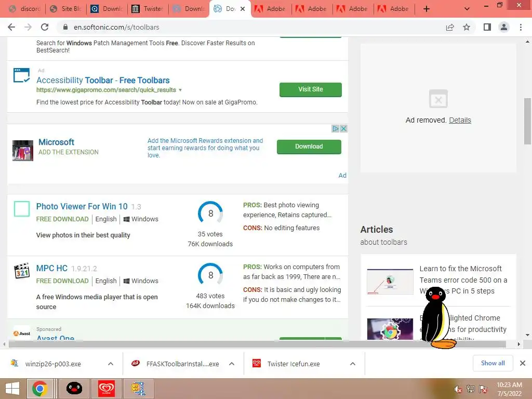The height and width of the screenshot is (399, 532).
Task: Open the Chrome side panel icon
Action: 487,27
